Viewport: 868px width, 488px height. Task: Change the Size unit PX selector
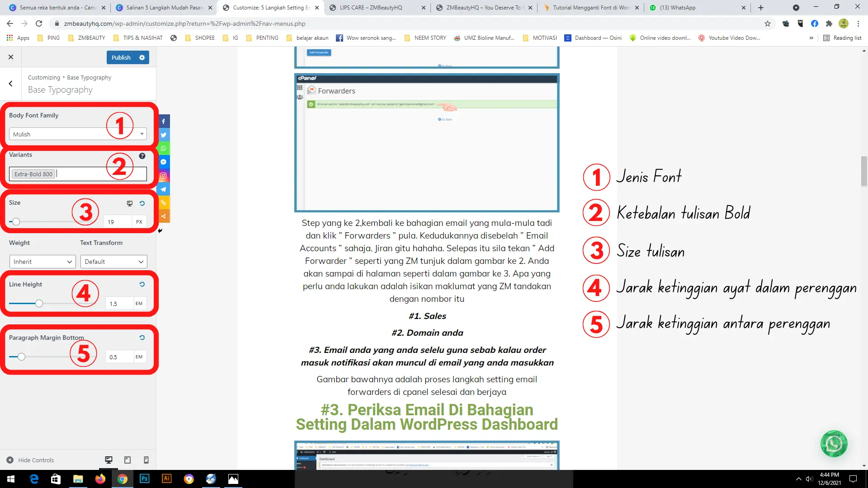139,222
